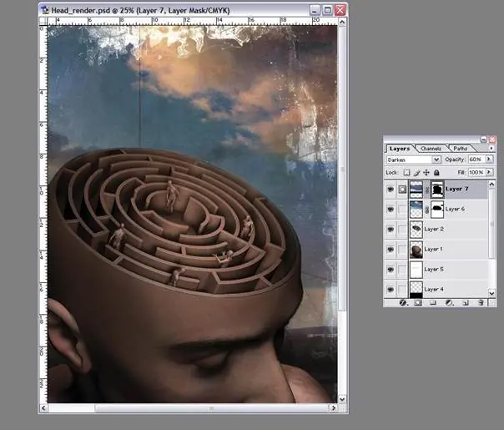Click the document vertical scroll up arrow

[342, 22]
